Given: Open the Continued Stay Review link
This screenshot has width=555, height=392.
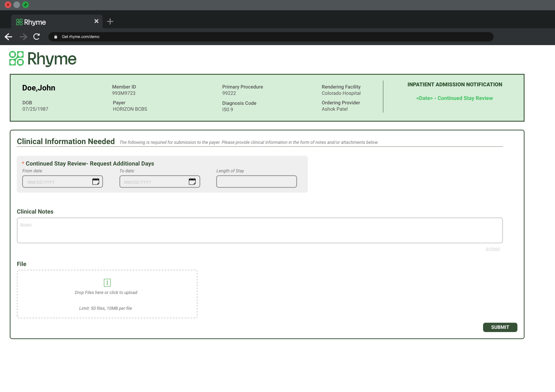Looking at the screenshot, I should pyautogui.click(x=454, y=98).
